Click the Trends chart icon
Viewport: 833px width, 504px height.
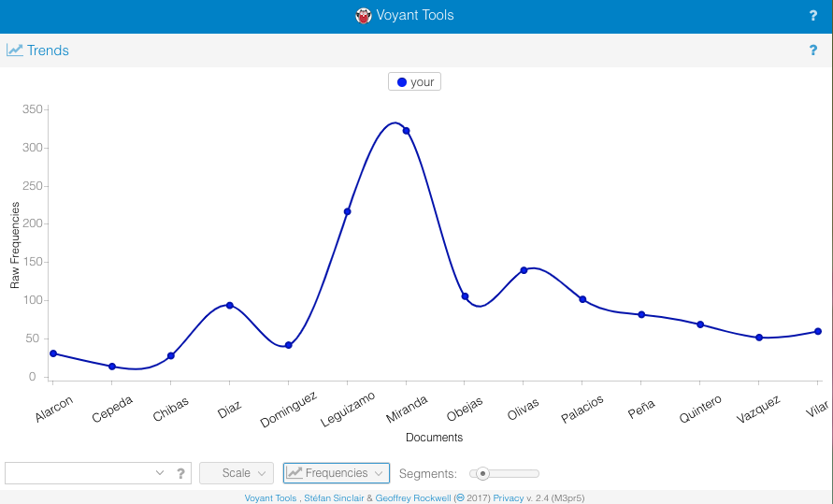pos(15,50)
